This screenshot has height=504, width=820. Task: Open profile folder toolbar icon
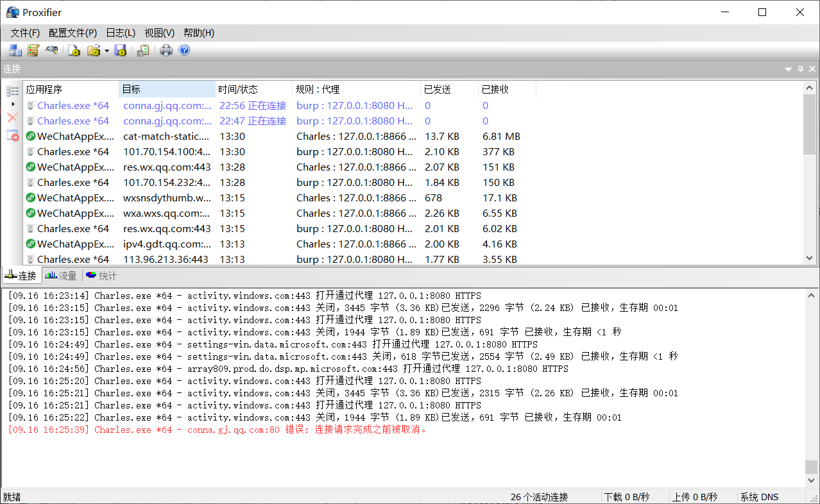pos(94,51)
